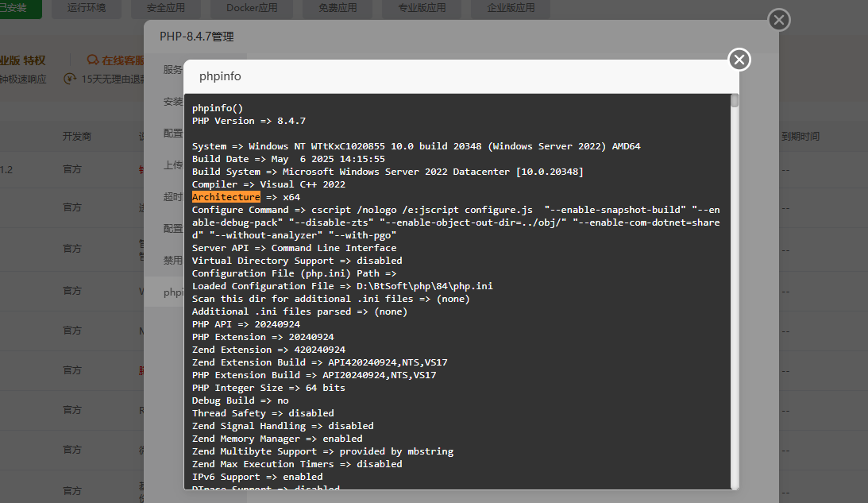Select the 超时 settings menu item
868x503 pixels.
(x=171, y=197)
